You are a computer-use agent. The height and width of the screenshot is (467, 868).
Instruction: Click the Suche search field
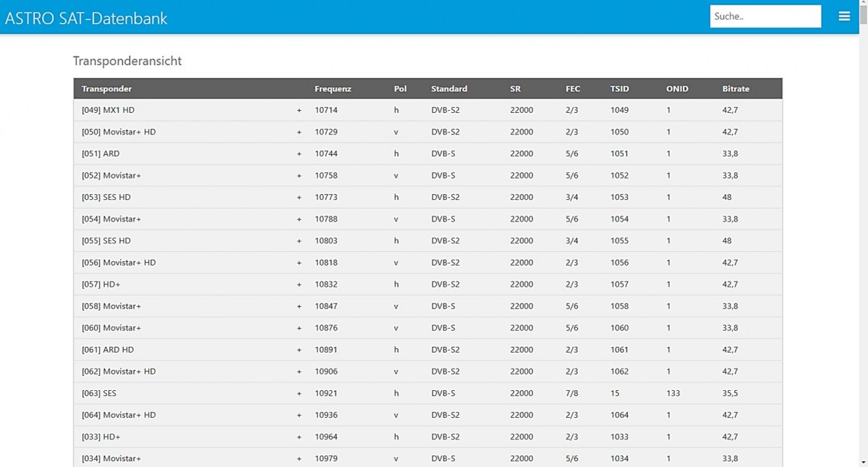click(765, 16)
